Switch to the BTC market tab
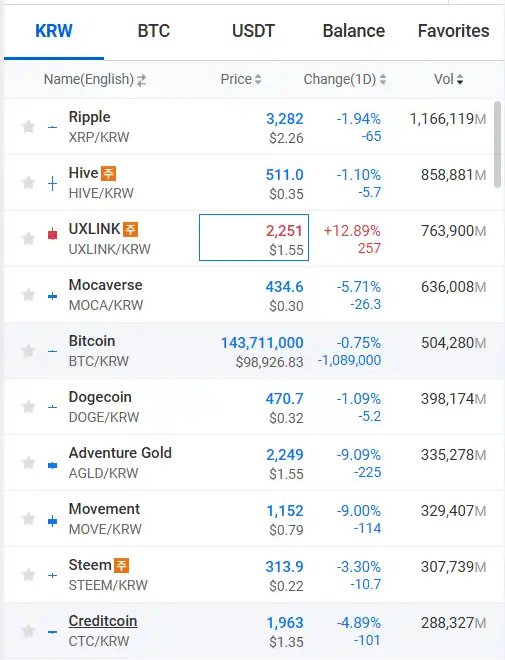 pos(154,31)
